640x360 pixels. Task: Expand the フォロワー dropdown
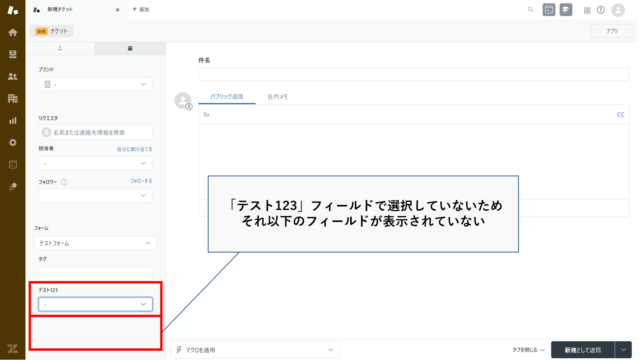pos(96,196)
